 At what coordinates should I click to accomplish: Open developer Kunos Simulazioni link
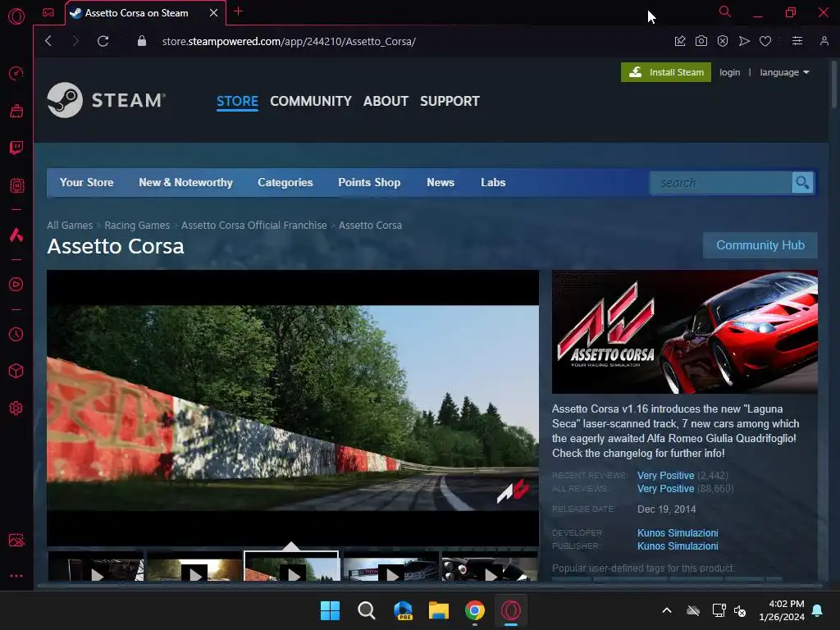(678, 533)
